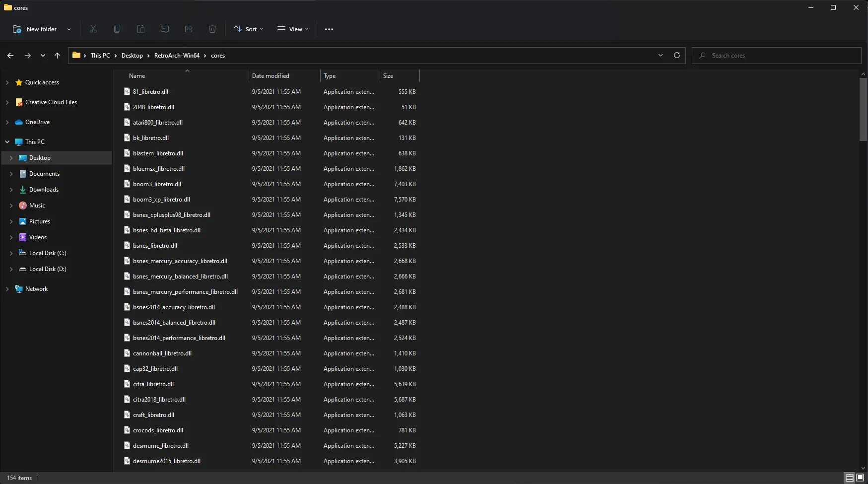Select file 2048_libretro.dll

[153, 107]
